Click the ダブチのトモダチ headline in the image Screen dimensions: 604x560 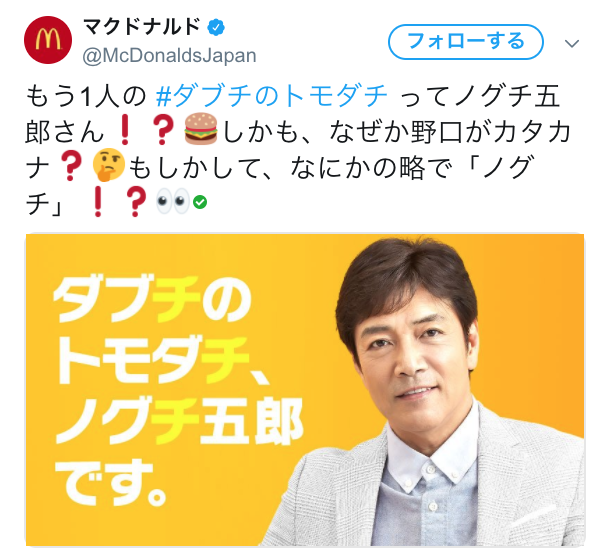pos(154,329)
